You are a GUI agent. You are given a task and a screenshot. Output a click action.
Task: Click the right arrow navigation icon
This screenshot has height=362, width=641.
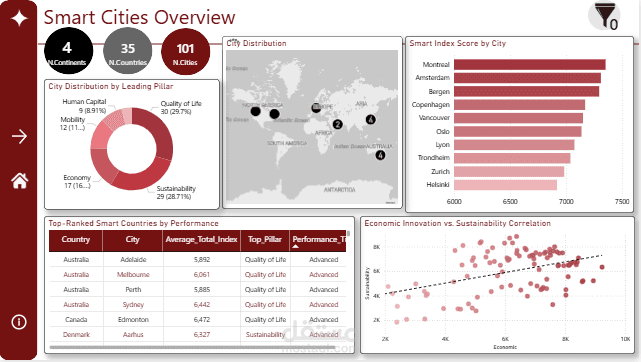coord(19,136)
